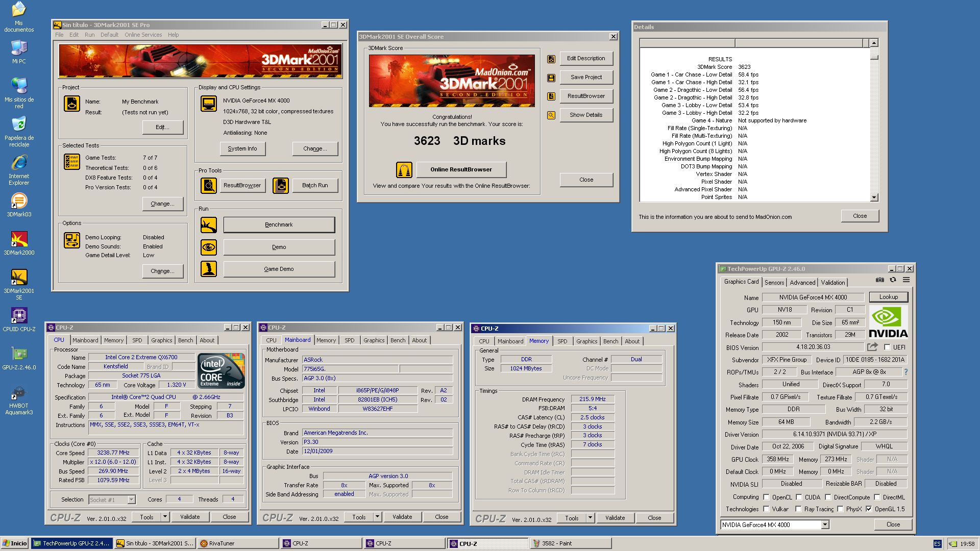Screen dimensions: 980x551
Task: Toggle the UEFI checkbox in GPU-Z
Action: point(887,347)
